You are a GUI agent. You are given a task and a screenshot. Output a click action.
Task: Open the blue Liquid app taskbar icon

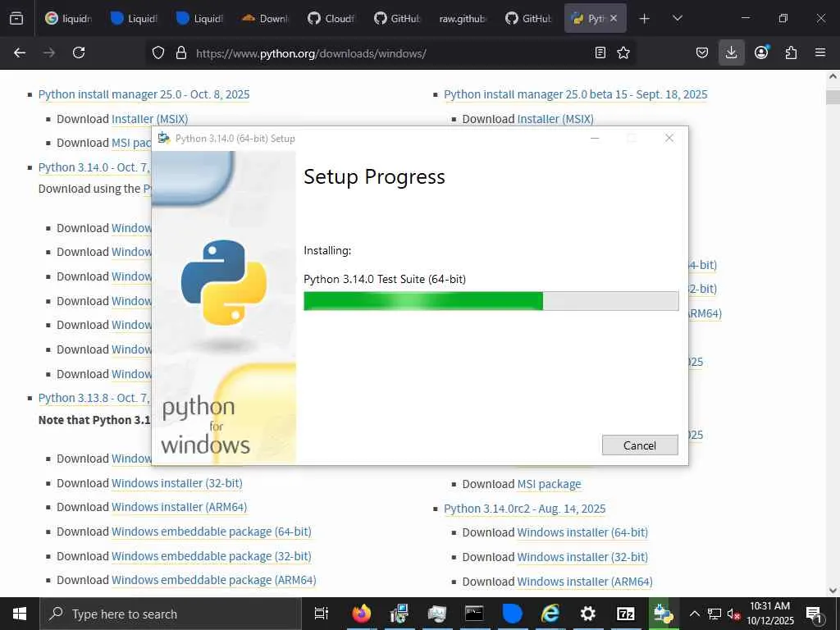pyautogui.click(x=512, y=614)
